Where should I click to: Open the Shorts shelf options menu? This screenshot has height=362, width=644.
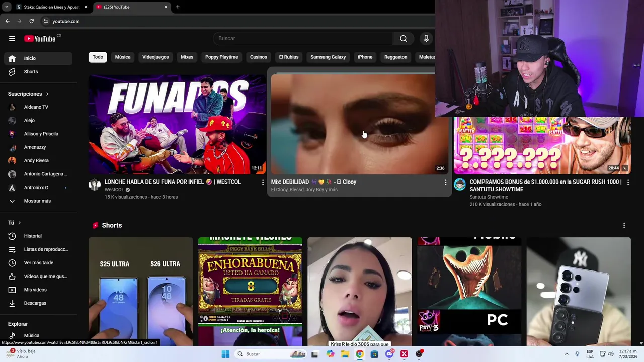(624, 226)
